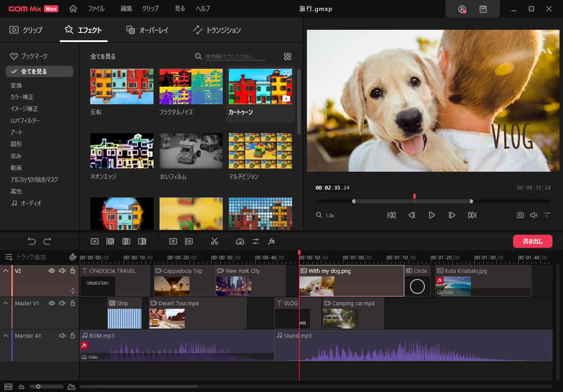Click the speed gauge icon in toolbar

coord(239,241)
